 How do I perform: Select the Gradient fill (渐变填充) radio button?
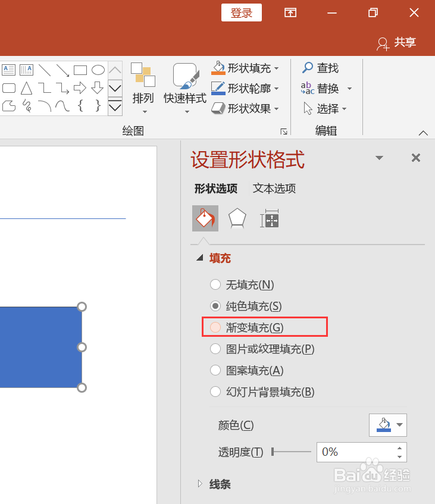pos(215,327)
